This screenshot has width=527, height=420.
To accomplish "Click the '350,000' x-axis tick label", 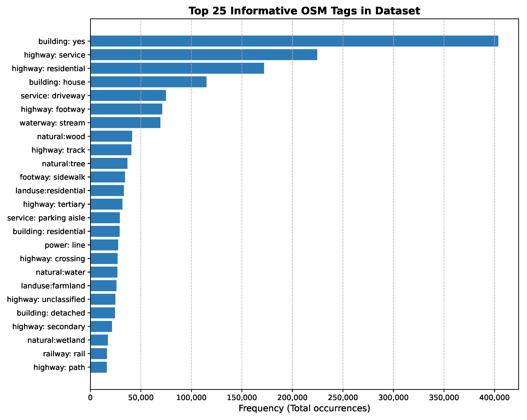I will click(444, 398).
